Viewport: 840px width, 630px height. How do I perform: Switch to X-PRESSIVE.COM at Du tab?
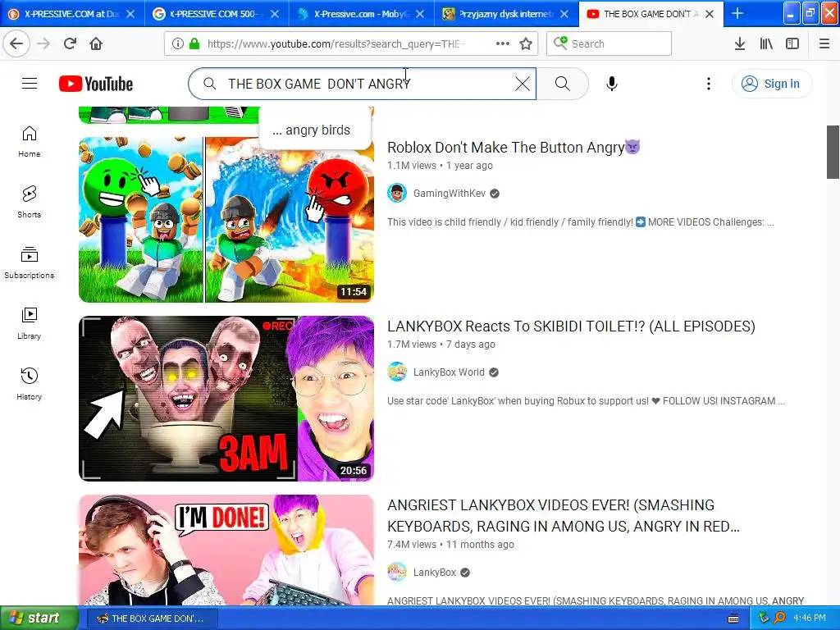click(72, 14)
